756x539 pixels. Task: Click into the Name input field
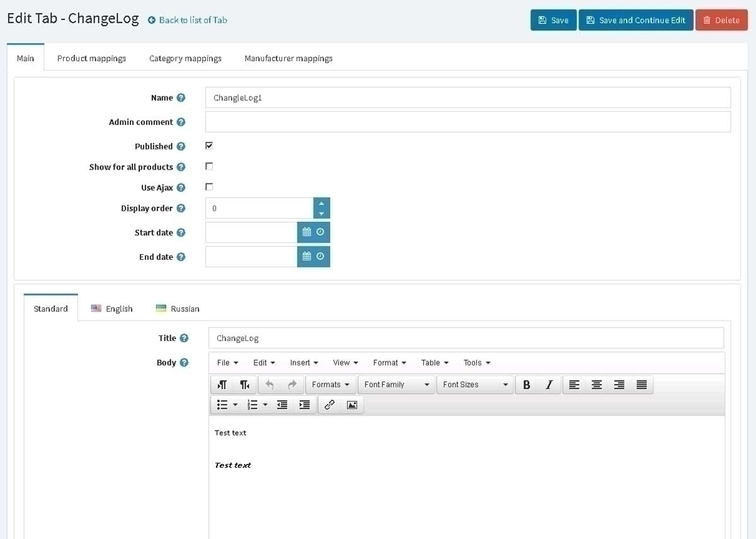point(468,98)
